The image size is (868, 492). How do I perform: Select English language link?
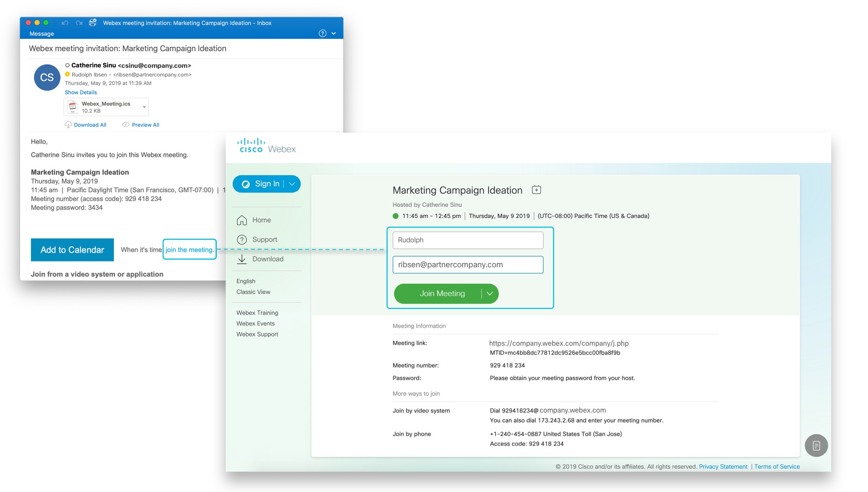(246, 281)
